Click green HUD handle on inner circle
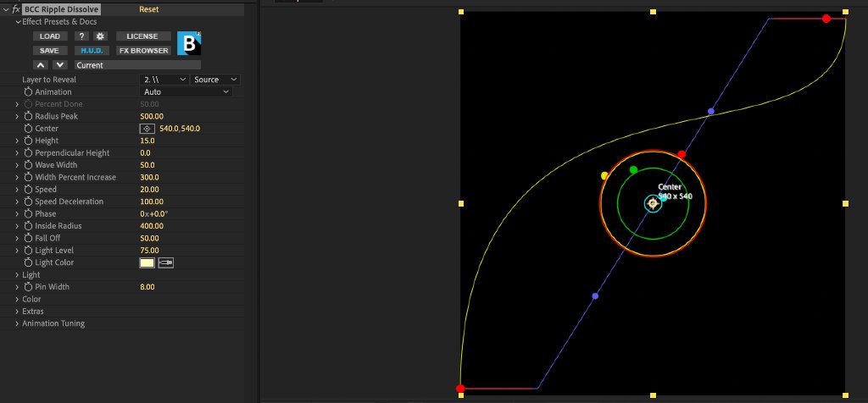 click(x=634, y=169)
